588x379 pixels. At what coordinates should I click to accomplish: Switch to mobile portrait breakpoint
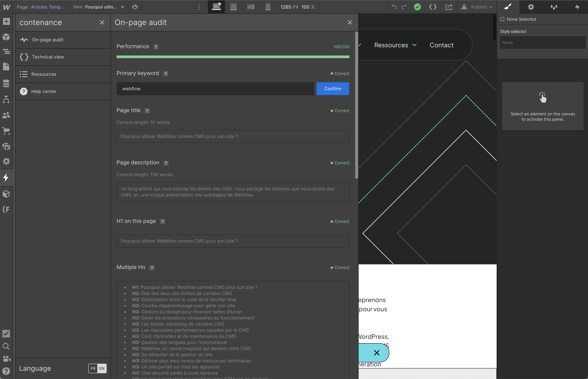point(268,7)
